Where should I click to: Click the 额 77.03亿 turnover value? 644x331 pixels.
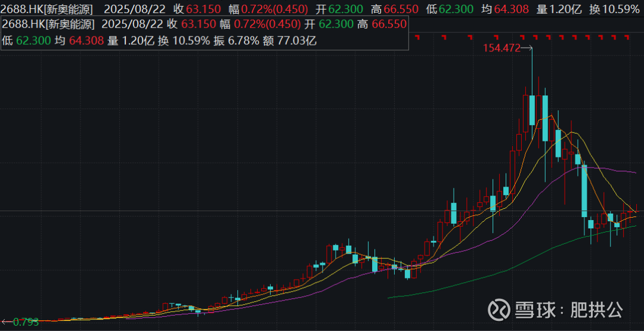[x=291, y=41]
